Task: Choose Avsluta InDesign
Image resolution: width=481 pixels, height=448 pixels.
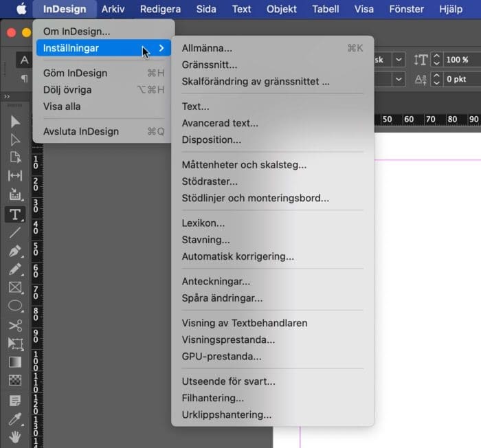Action: pyautogui.click(x=104, y=131)
